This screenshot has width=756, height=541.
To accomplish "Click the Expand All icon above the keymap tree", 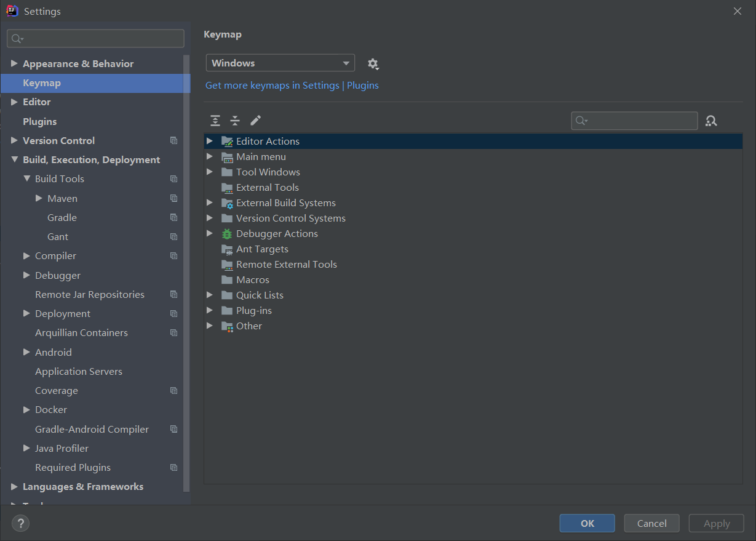I will [x=215, y=121].
